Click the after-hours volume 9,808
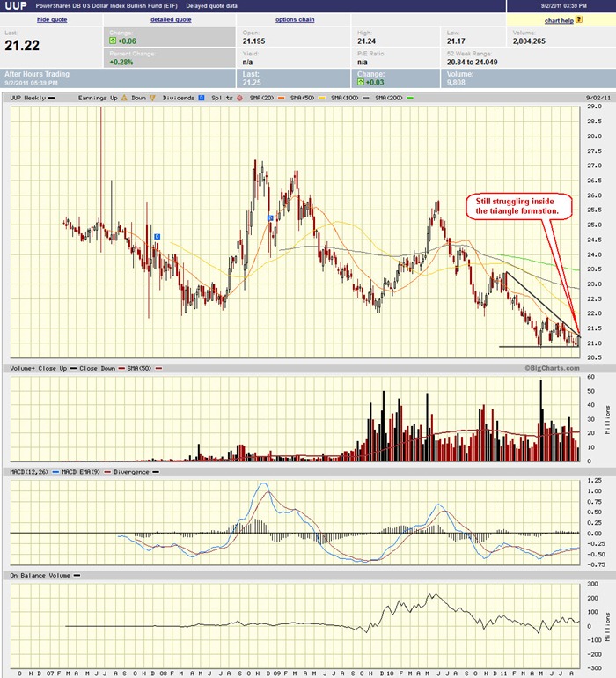The width and height of the screenshot is (616, 678). pyautogui.click(x=456, y=82)
